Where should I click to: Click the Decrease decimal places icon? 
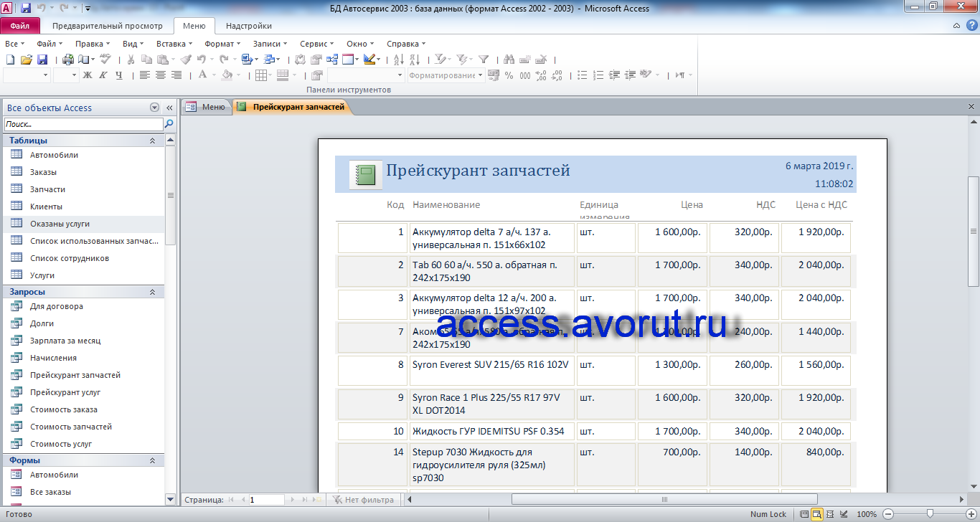pyautogui.click(x=557, y=75)
